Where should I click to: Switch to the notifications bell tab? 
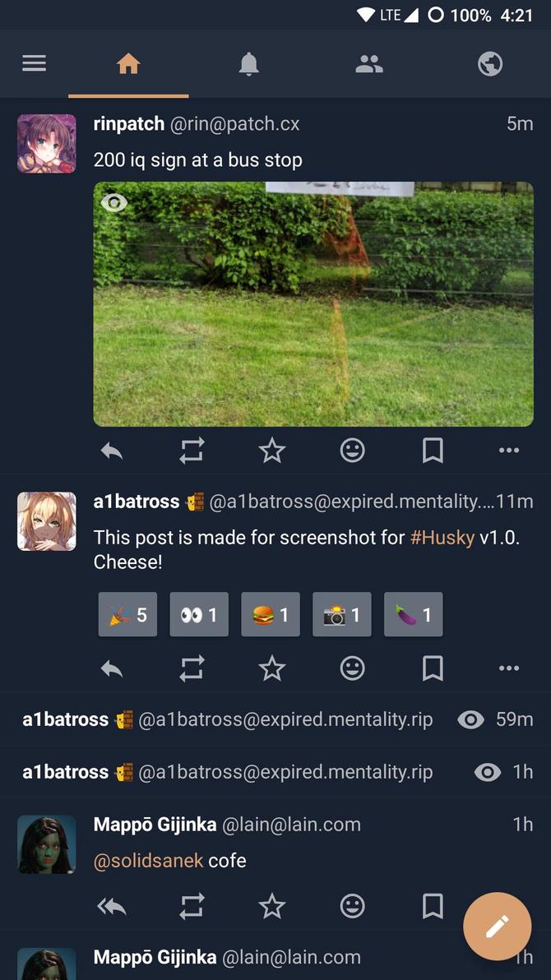coord(248,63)
